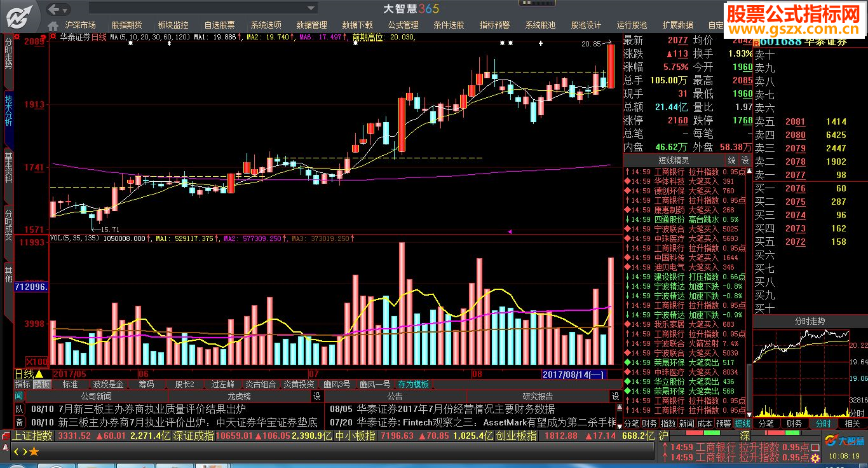Click the home icon beside 沪深市场
868x468 pixels.
[x=53, y=25]
